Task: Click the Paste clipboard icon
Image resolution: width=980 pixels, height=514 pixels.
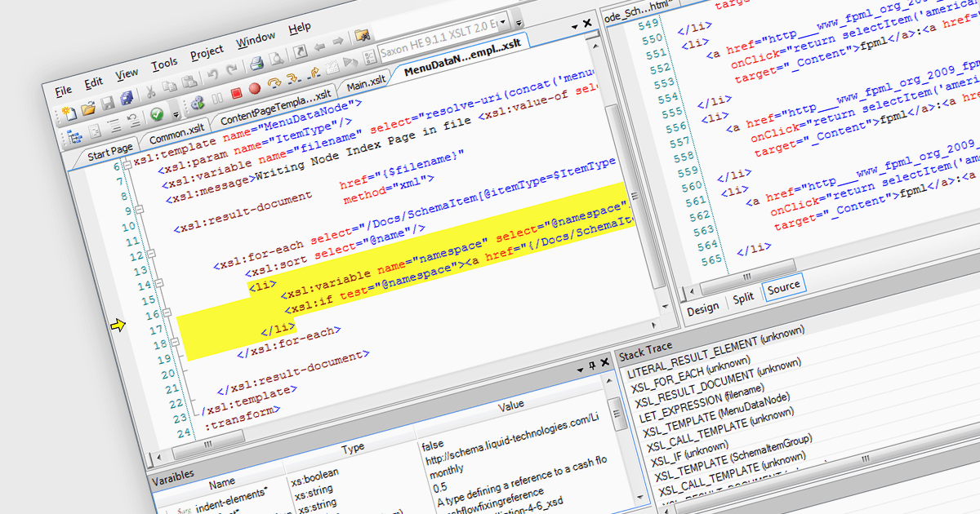Action: pos(189,82)
